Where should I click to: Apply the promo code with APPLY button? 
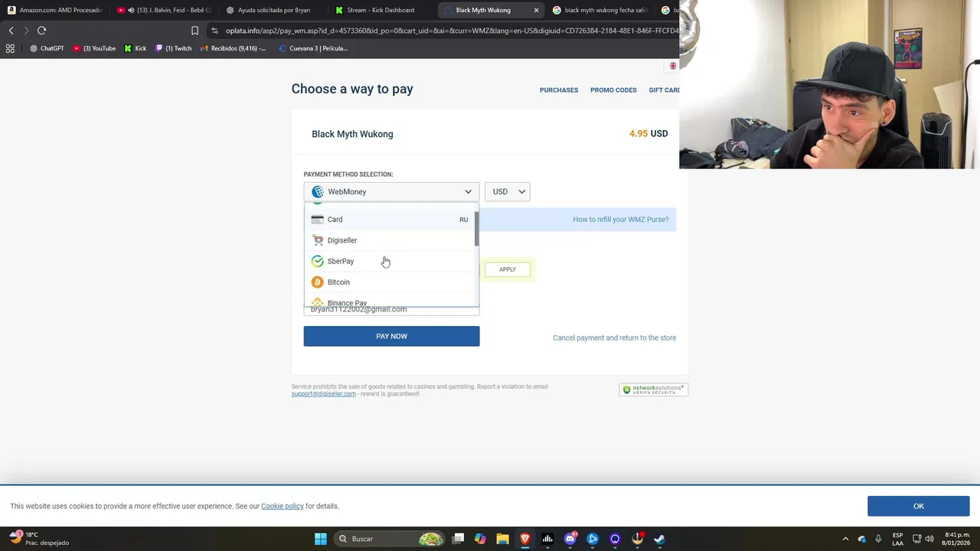pyautogui.click(x=508, y=269)
